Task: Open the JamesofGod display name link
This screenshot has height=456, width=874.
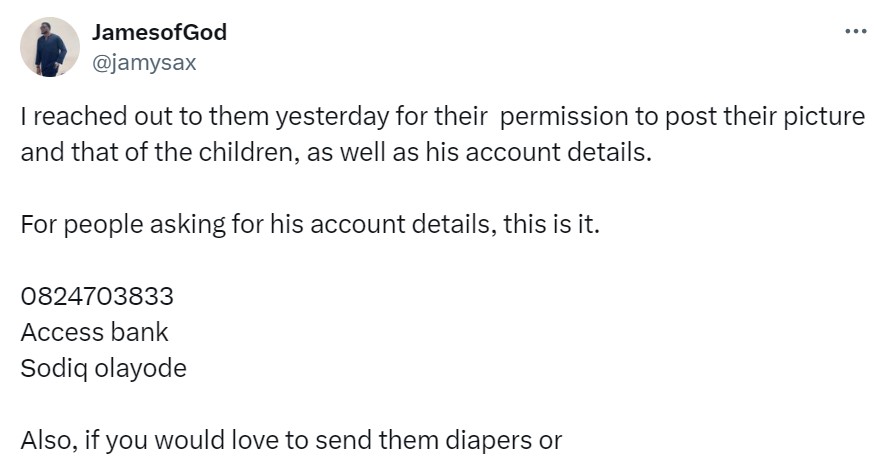Action: point(159,32)
